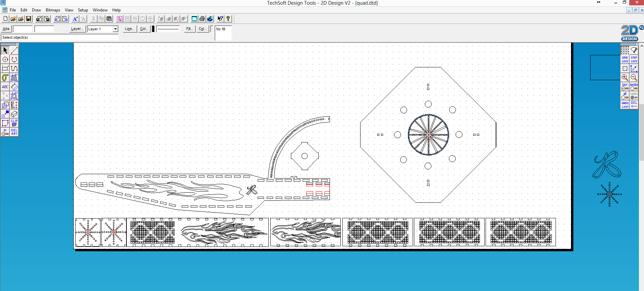Select the S-curve path tool

tap(14, 69)
